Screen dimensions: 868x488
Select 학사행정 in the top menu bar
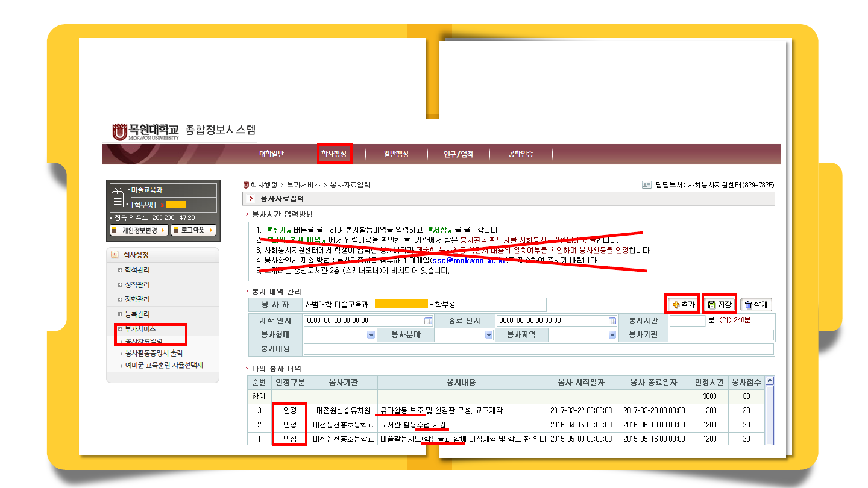pos(334,154)
